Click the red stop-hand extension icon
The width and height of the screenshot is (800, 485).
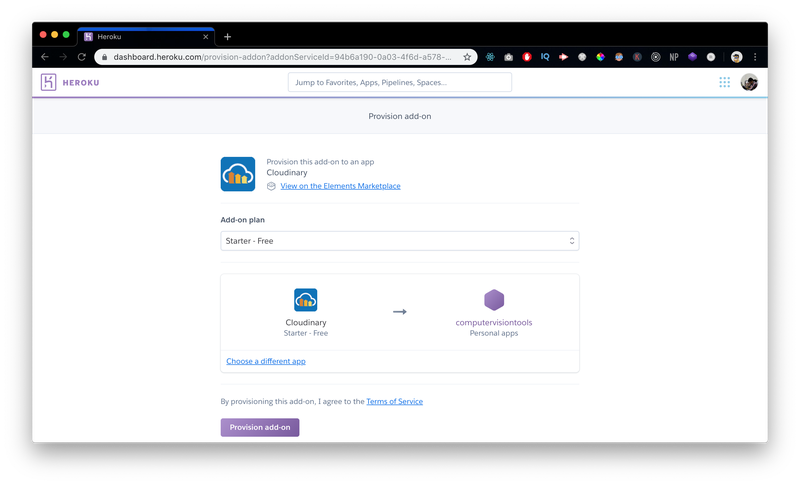pyautogui.click(x=527, y=57)
